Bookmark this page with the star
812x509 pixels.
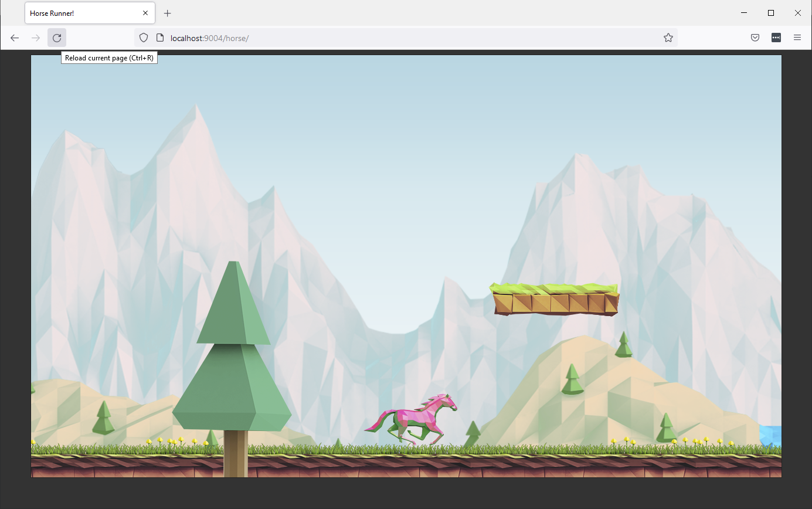(x=668, y=38)
